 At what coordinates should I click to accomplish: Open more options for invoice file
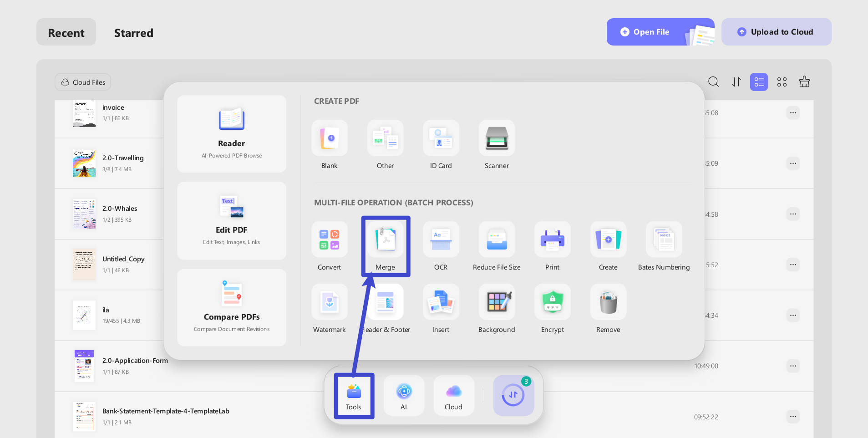tap(793, 113)
